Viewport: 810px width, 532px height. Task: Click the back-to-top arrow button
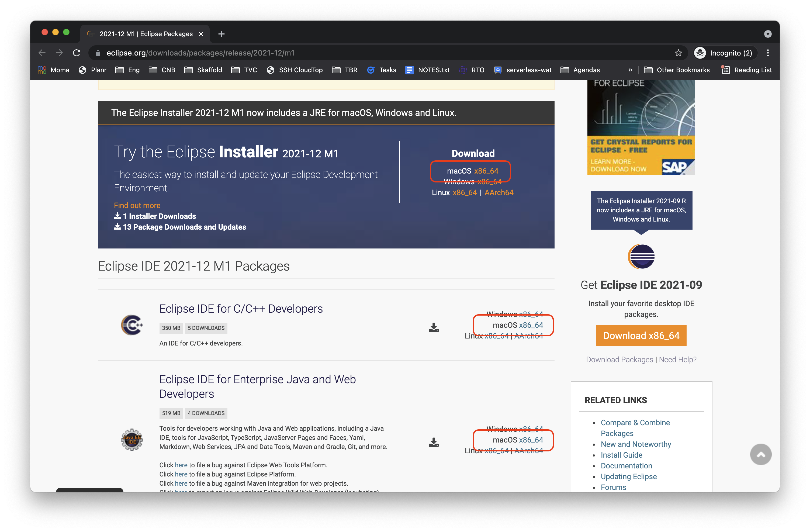pos(761,454)
